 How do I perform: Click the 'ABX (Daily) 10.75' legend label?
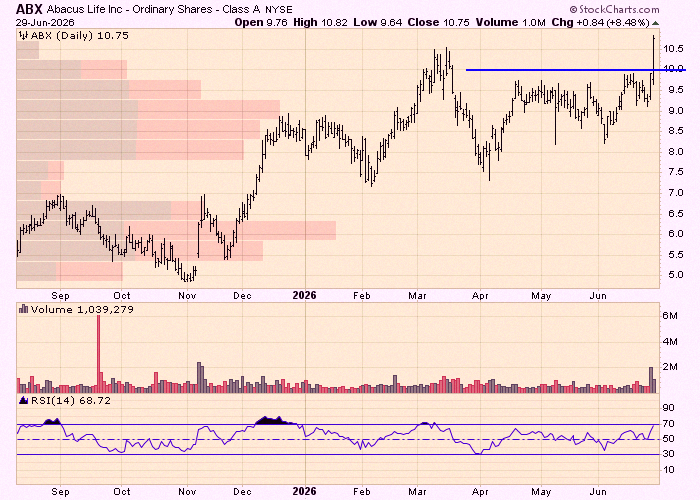(x=79, y=36)
